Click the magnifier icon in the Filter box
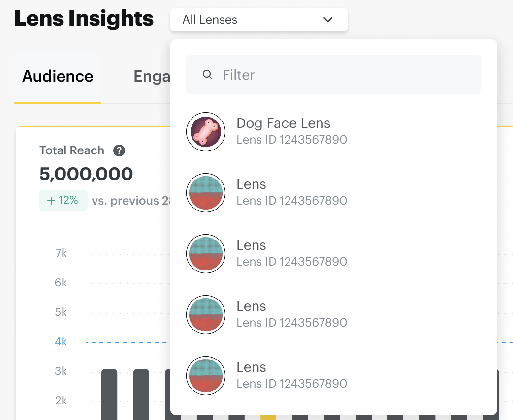Viewport: 513px width, 420px height. click(x=208, y=75)
